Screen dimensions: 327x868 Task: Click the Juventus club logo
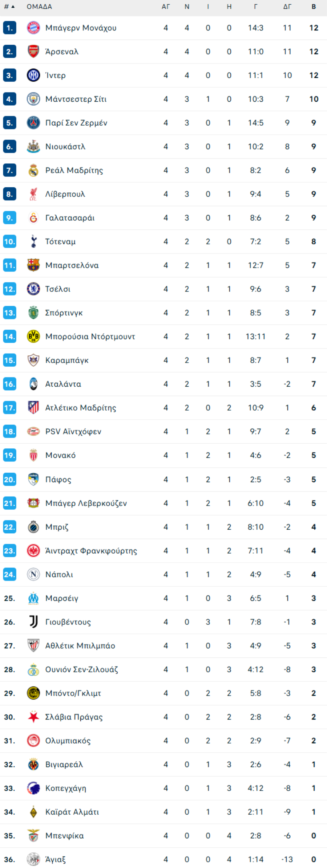[33, 622]
